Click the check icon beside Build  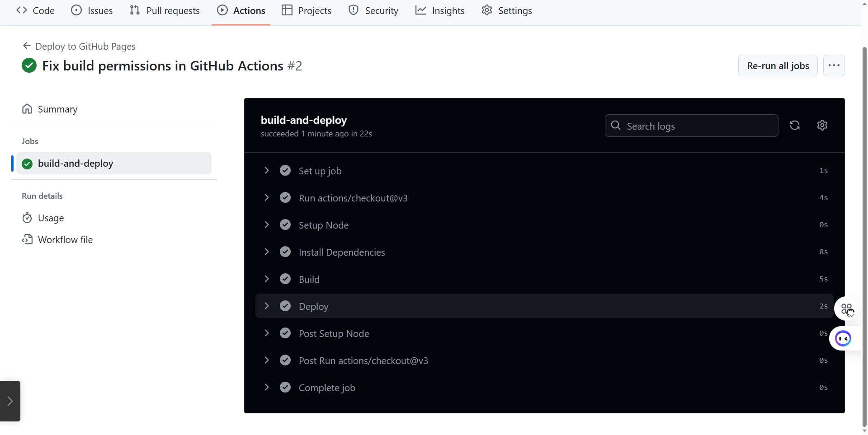[x=285, y=279]
